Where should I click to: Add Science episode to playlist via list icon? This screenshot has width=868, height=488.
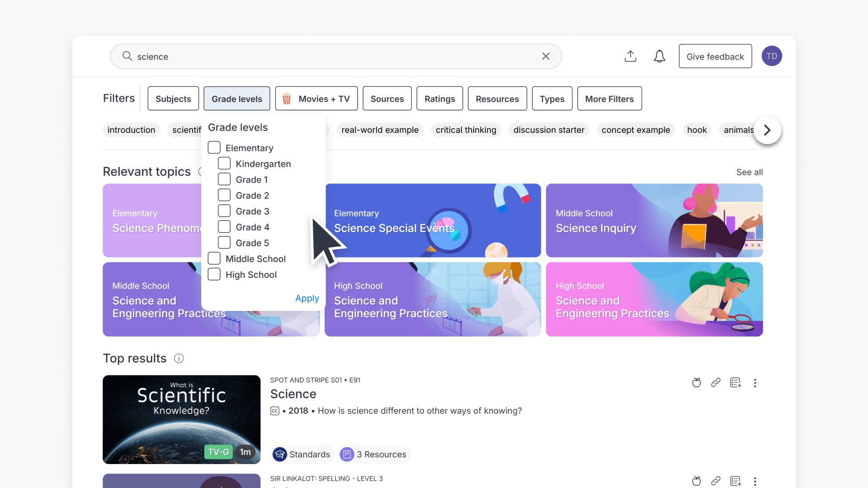736,383
